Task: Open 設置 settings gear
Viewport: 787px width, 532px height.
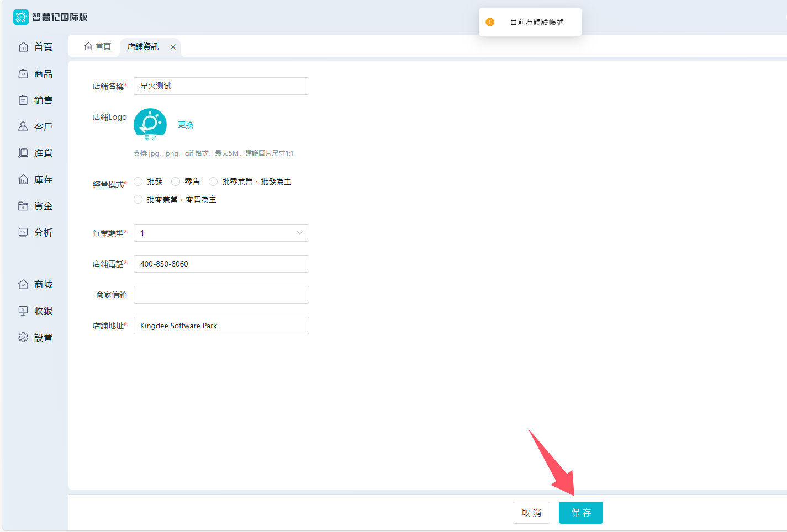Action: pos(36,338)
